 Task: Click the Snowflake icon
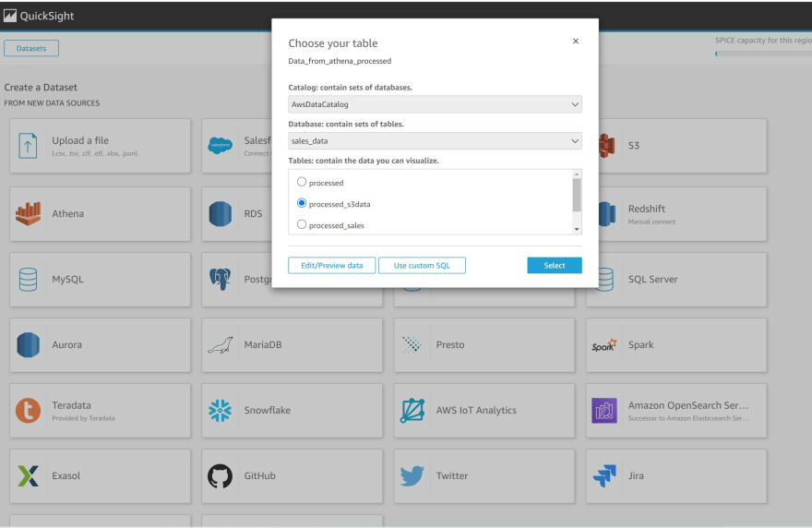click(x=221, y=411)
